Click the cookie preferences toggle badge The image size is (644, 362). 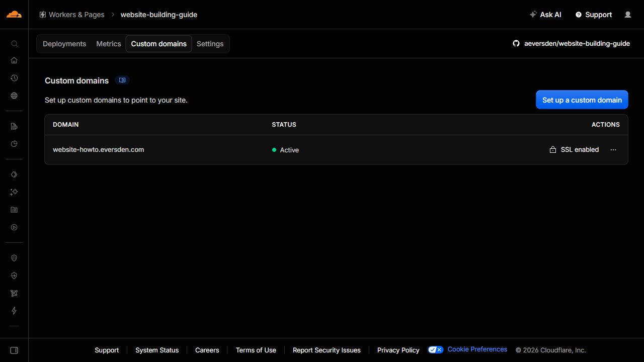pyautogui.click(x=436, y=349)
